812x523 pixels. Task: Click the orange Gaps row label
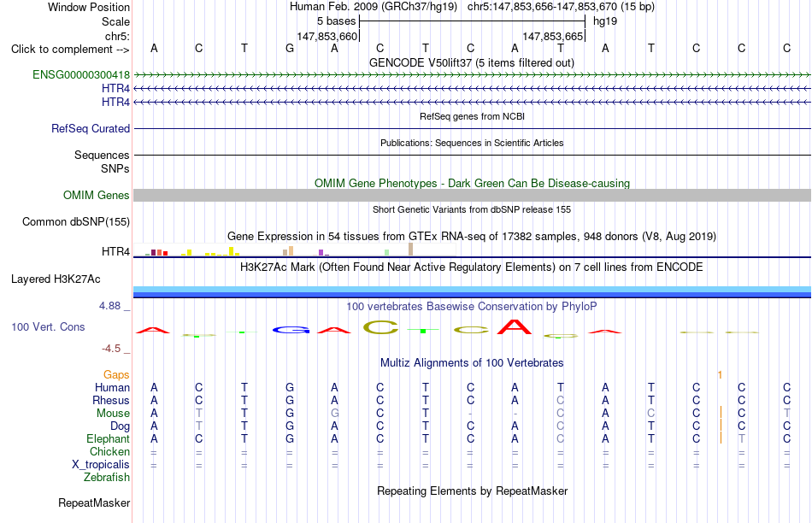point(116,374)
